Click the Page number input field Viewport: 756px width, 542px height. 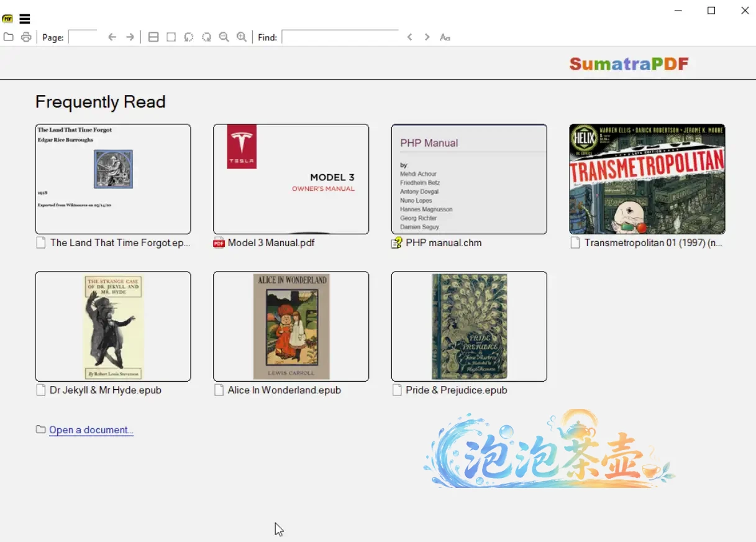pyautogui.click(x=83, y=37)
